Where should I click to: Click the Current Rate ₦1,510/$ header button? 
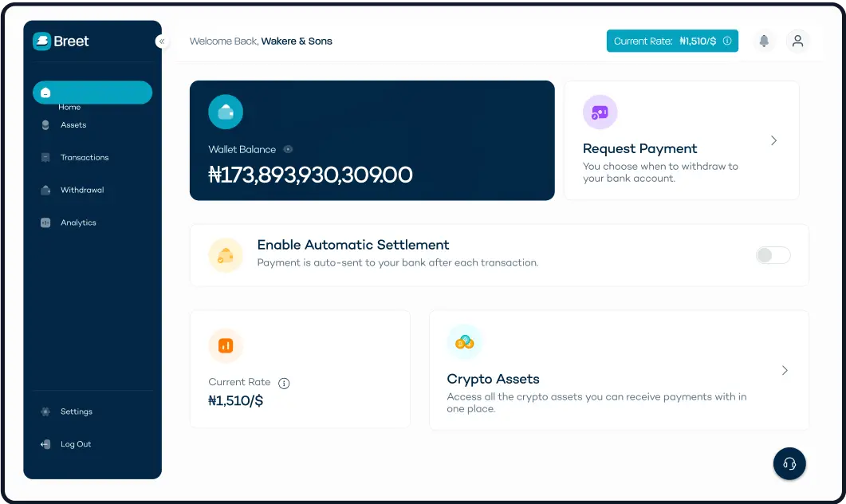672,41
